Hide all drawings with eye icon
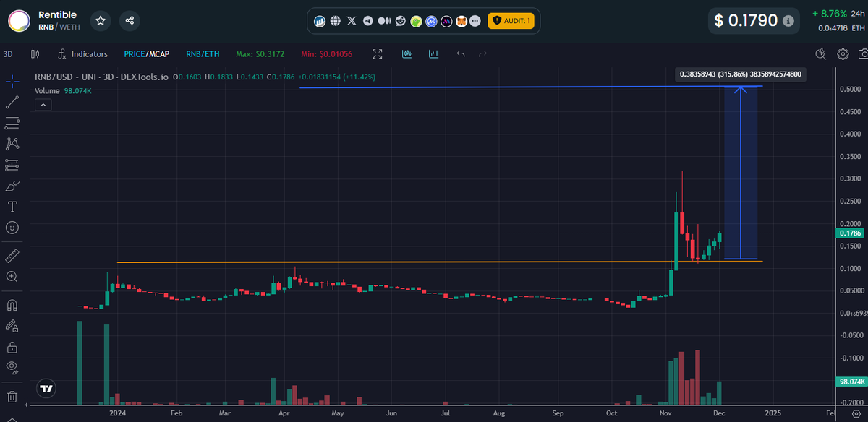The width and height of the screenshot is (868, 422). pos(12,367)
